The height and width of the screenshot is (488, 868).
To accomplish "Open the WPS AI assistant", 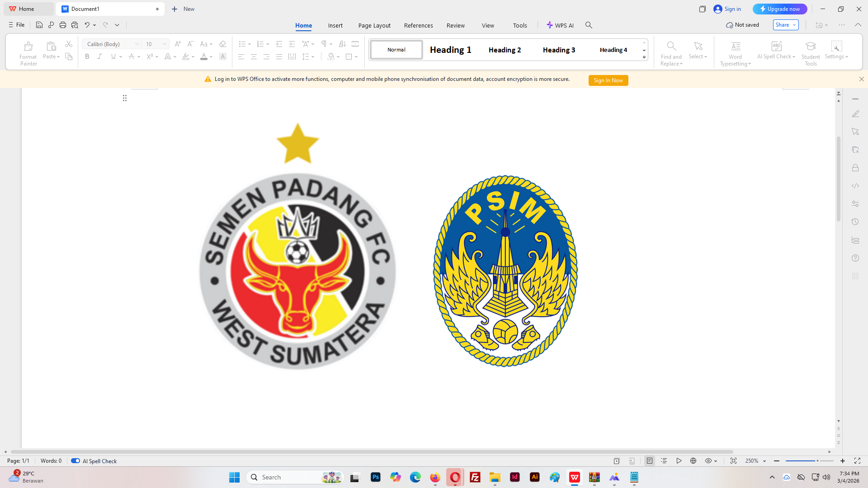I will click(x=560, y=25).
